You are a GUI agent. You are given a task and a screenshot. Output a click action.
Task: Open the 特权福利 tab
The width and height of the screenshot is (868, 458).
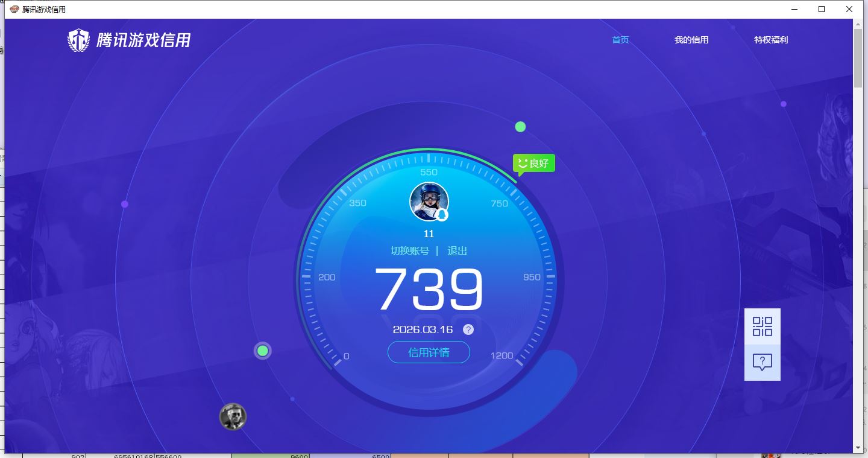pos(771,40)
